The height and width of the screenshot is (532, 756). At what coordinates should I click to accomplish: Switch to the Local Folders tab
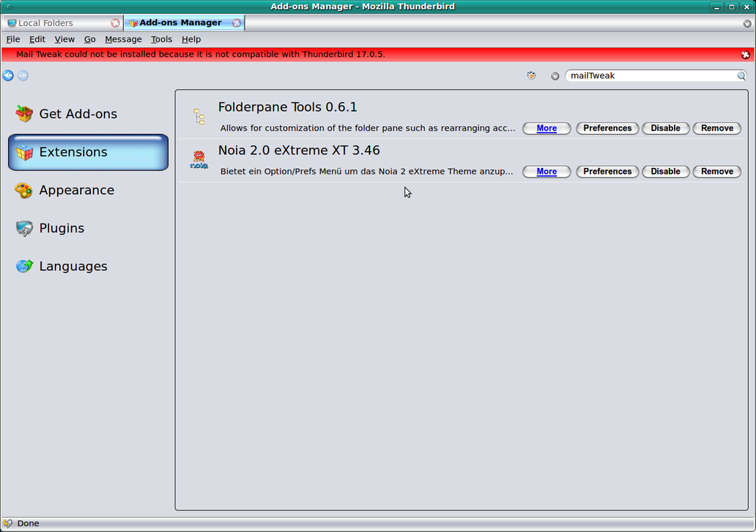click(63, 23)
